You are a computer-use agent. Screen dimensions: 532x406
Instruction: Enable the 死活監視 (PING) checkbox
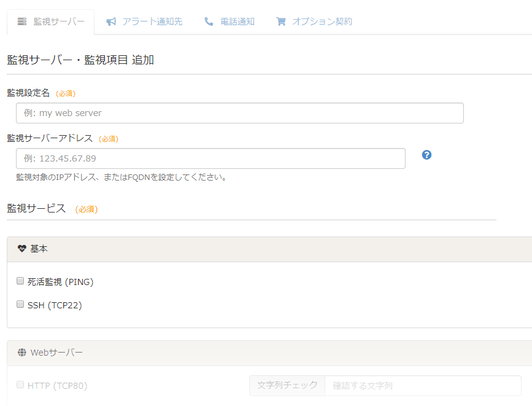click(20, 281)
